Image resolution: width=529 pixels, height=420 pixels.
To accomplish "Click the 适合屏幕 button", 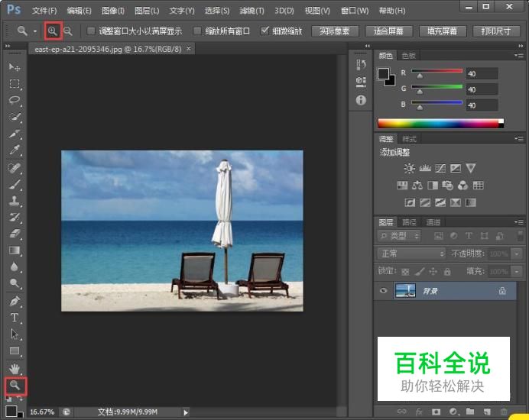I will click(389, 31).
